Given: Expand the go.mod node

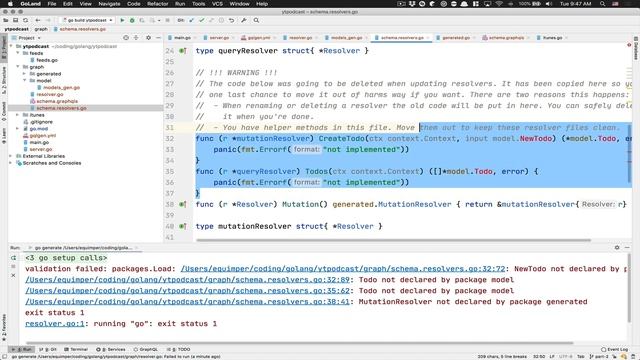Looking at the screenshot, I should (x=18, y=129).
